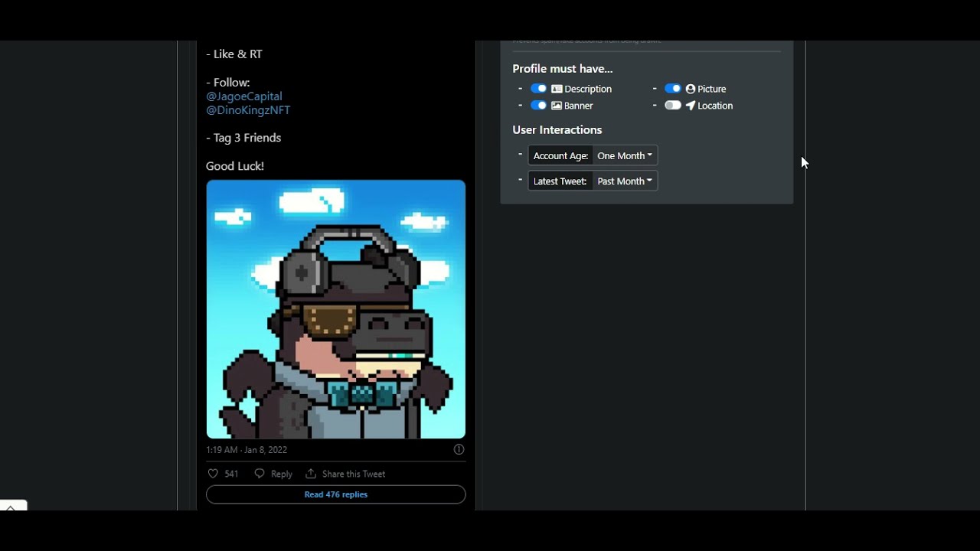Open the tweet info circle icon
The width and height of the screenshot is (980, 551).
[x=459, y=450]
